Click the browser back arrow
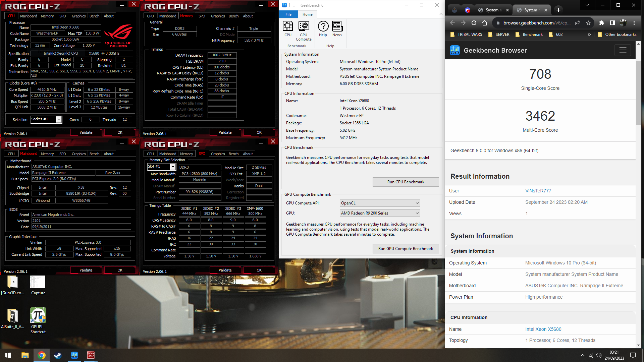The width and height of the screenshot is (644, 362). click(452, 23)
